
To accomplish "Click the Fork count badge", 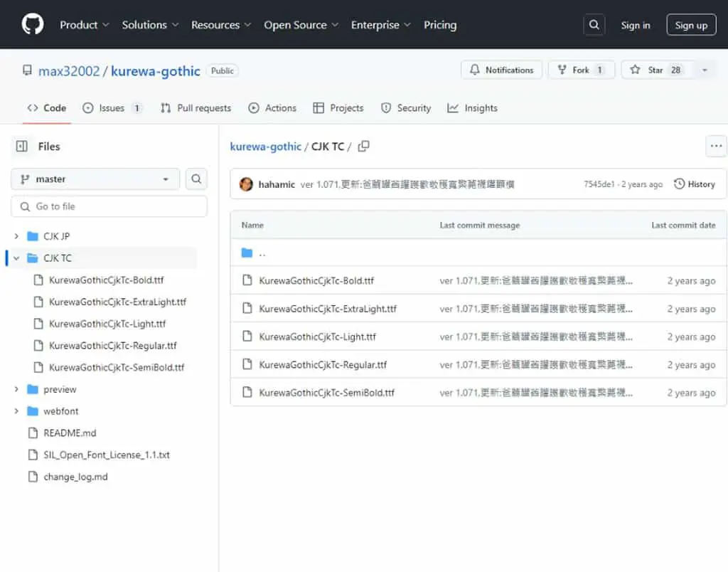I will (x=599, y=70).
